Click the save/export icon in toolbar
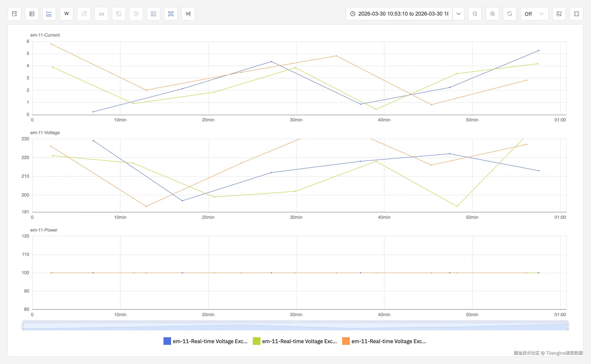The width and height of the screenshot is (591, 364). click(15, 14)
